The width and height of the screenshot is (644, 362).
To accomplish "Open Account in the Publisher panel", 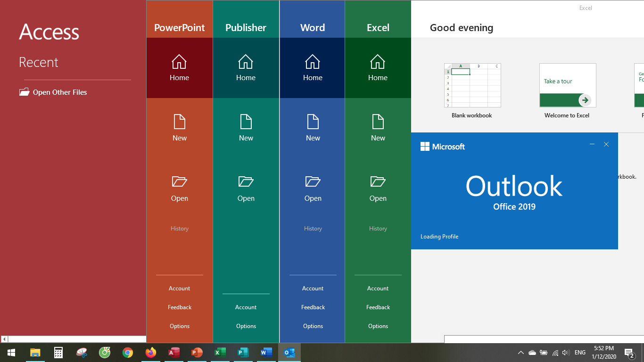I will pos(246,307).
